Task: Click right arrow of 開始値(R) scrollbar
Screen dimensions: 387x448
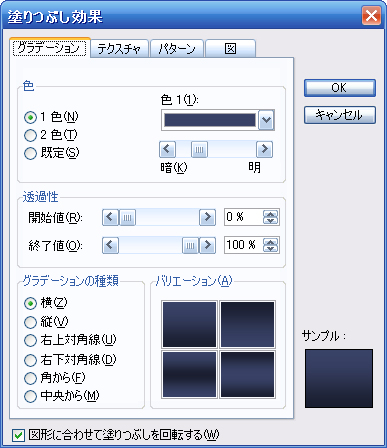Action: pos(207,217)
